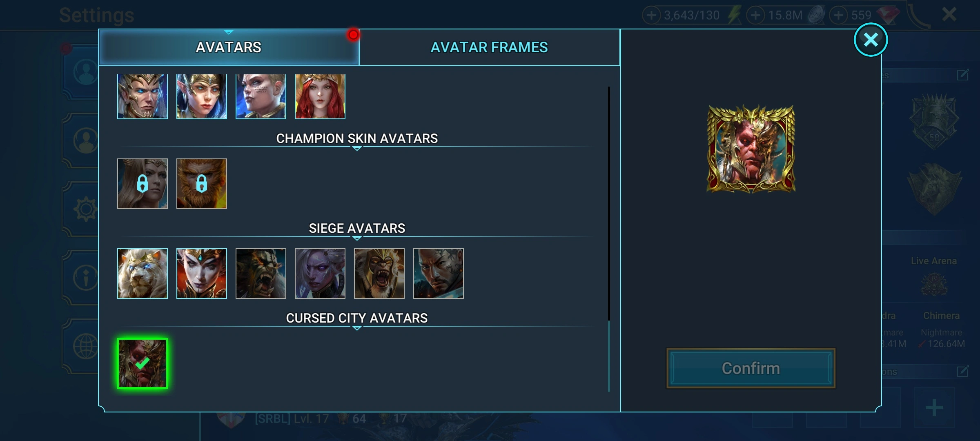Switch to the Avatar Frames tab
This screenshot has width=980, height=441.
(489, 47)
